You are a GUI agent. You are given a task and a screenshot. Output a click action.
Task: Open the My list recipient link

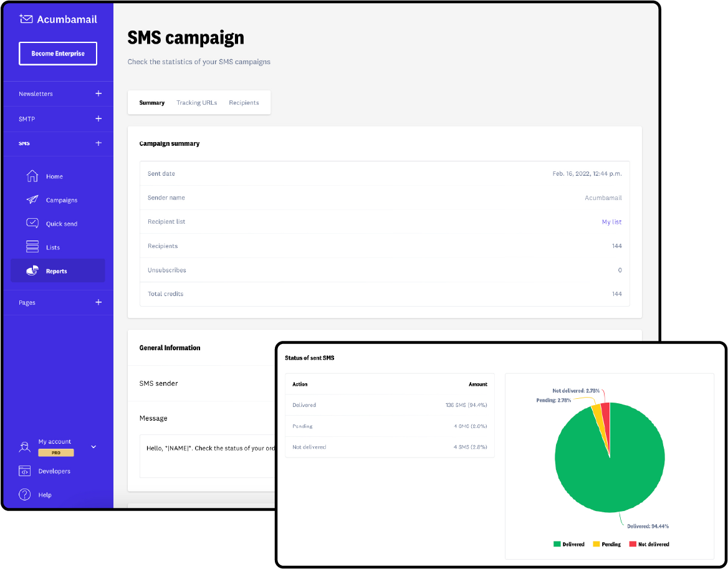pyautogui.click(x=611, y=222)
